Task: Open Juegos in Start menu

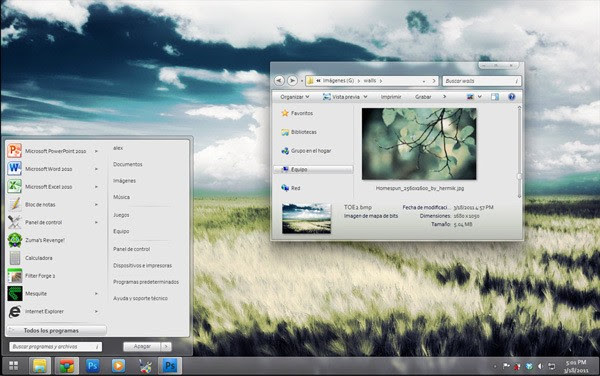Action: click(x=121, y=215)
